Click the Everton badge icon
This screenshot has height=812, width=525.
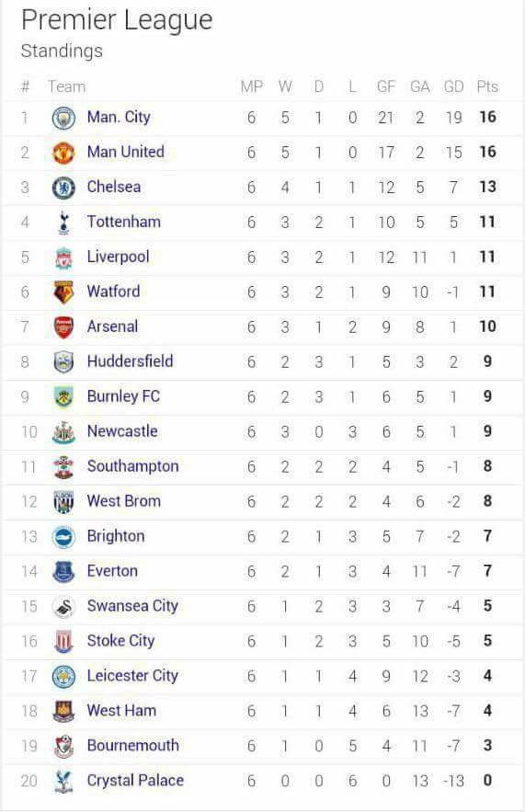click(63, 572)
